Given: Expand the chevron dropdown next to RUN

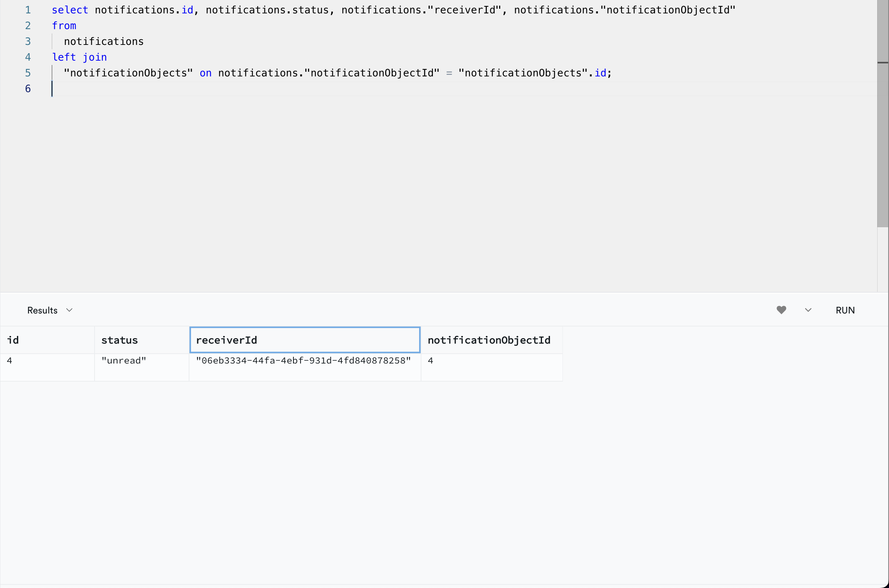Looking at the screenshot, I should coord(807,310).
